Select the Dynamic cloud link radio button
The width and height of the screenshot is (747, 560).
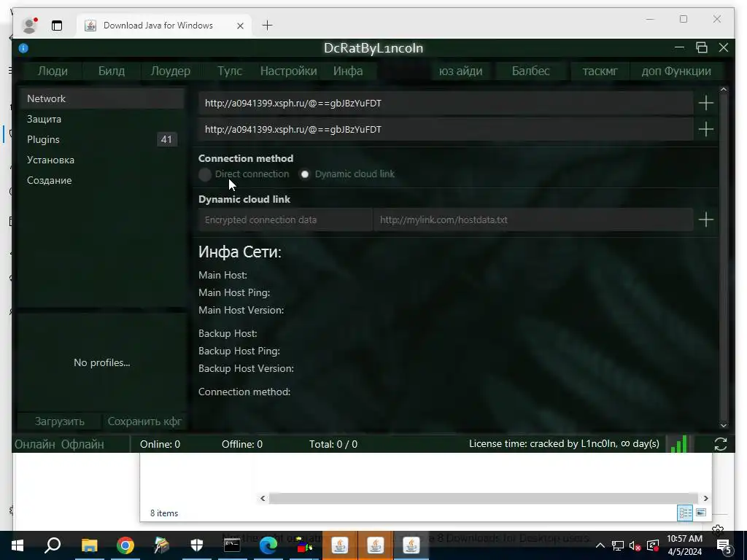tap(305, 174)
